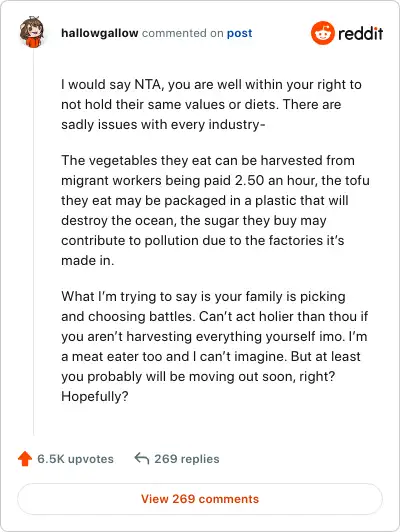Click the vertical thread line under the avatar
400x532 pixels.
coord(34,242)
